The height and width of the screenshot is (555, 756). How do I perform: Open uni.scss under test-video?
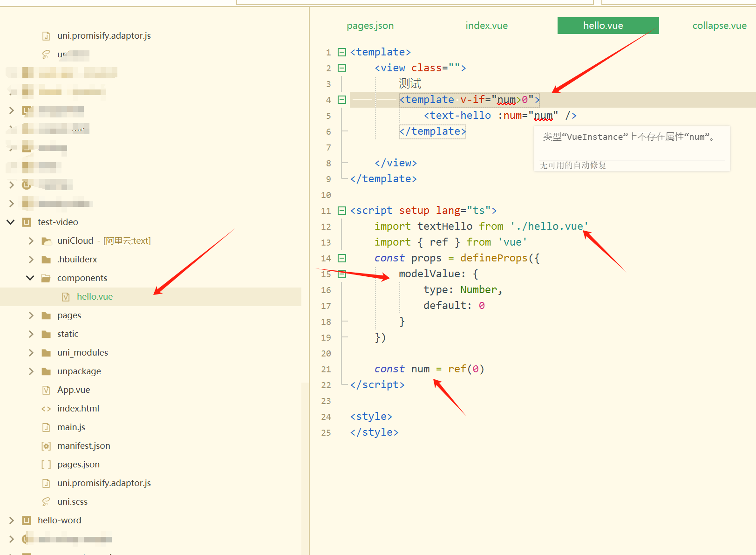pos(72,501)
